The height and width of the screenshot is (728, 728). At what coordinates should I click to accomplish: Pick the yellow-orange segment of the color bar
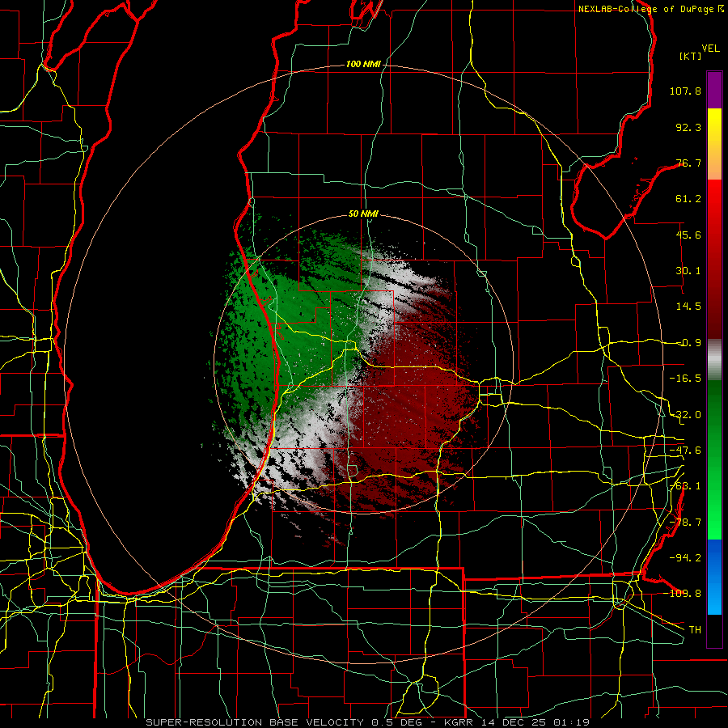click(714, 144)
